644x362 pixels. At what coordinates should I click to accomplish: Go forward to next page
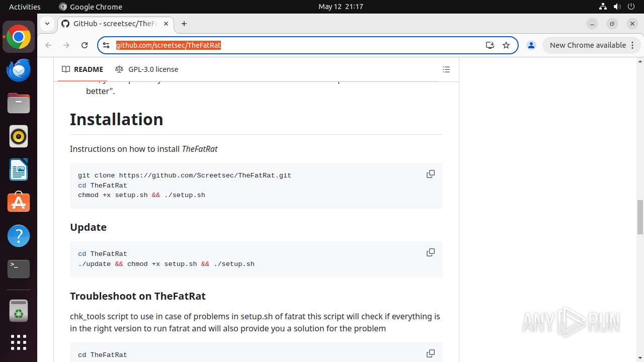click(x=66, y=45)
